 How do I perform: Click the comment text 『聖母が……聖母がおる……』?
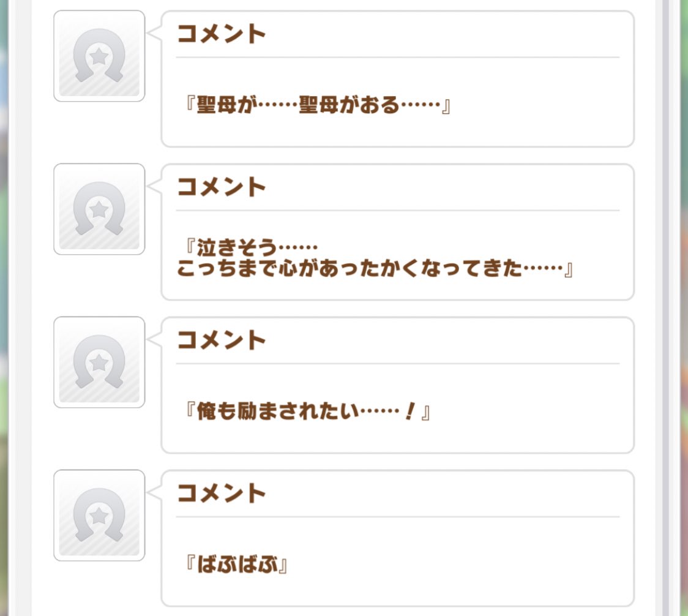318,106
